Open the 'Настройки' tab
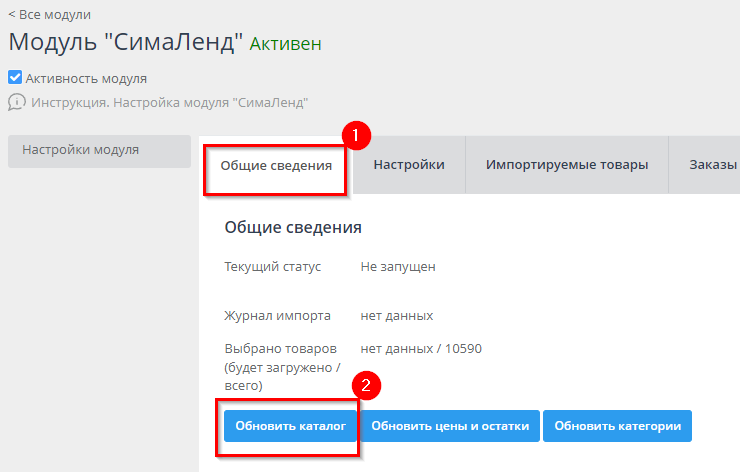Viewport: 740px width, 472px height. coord(409,165)
